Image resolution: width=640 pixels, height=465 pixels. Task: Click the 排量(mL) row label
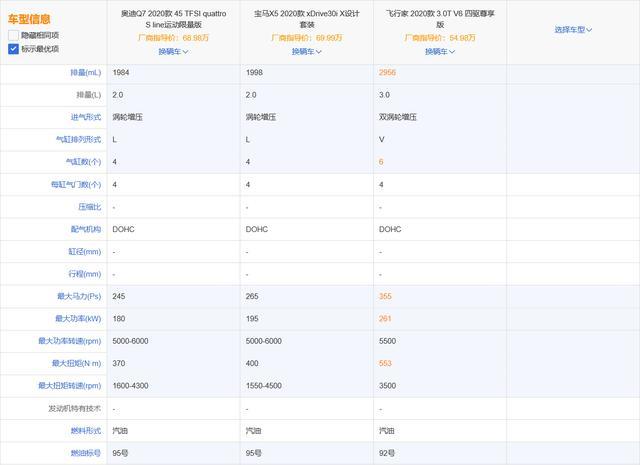coord(85,73)
